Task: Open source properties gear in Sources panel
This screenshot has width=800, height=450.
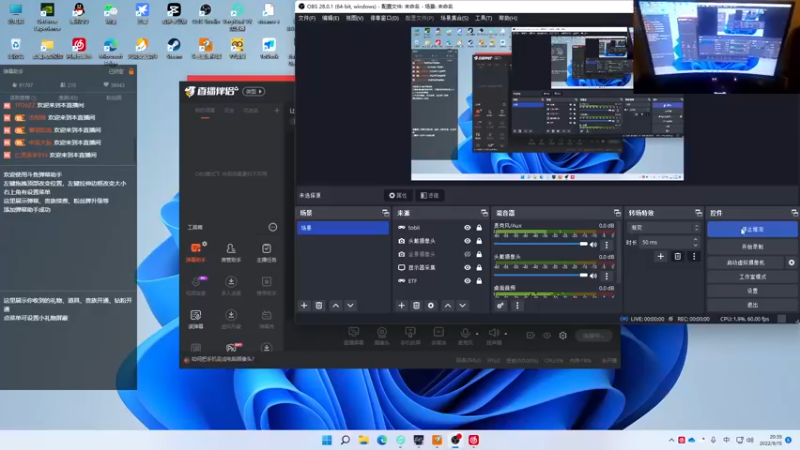Action: coord(431,306)
